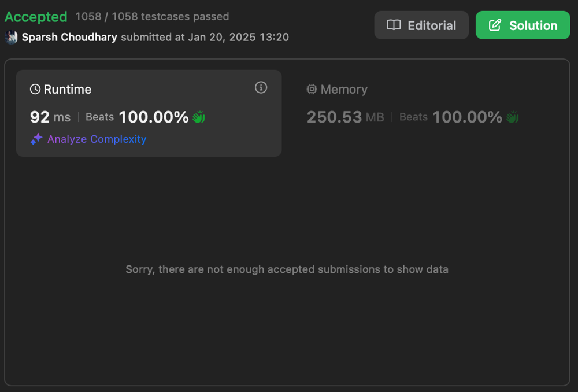Click the 92 ms runtime value

[x=50, y=117]
